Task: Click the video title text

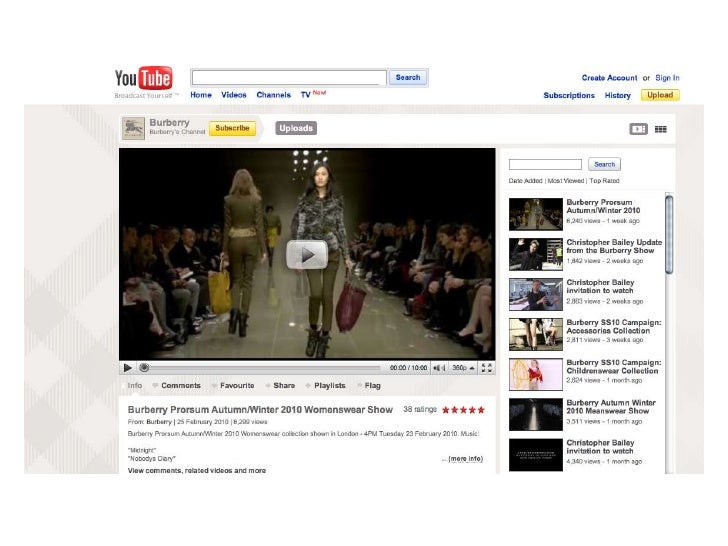Action: pyautogui.click(x=260, y=410)
